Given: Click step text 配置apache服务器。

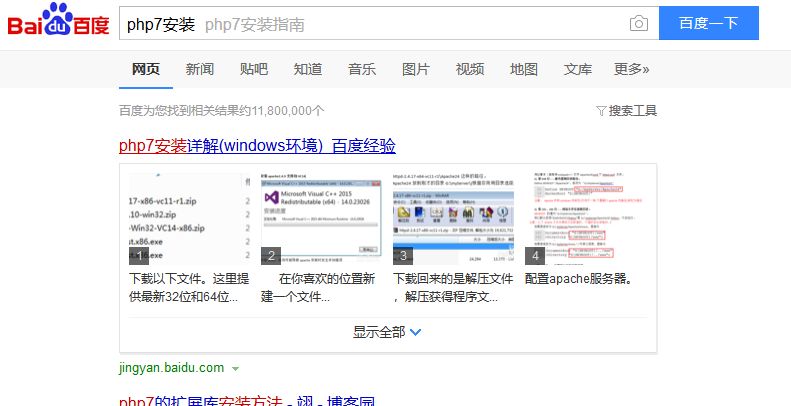Looking at the screenshot, I should (579, 279).
